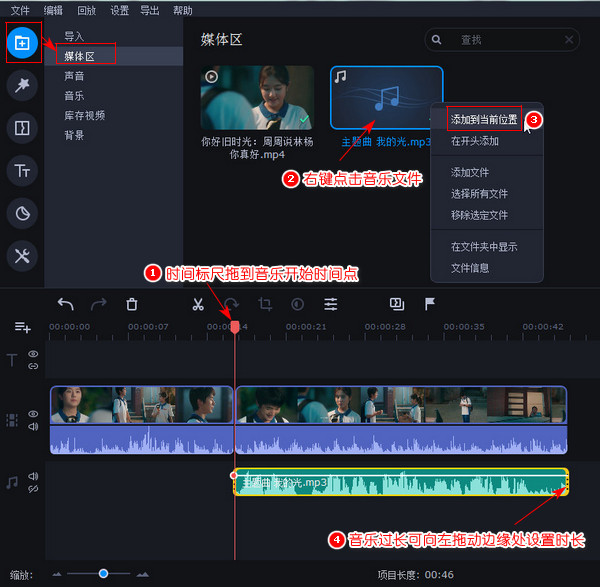The width and height of the screenshot is (600, 587).
Task: Open the 文件 menu
Action: (x=20, y=10)
